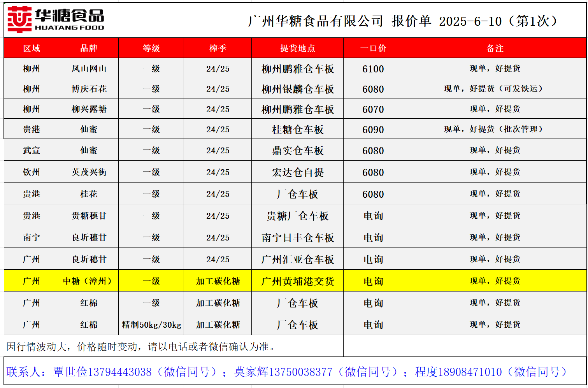Click the 博庆石花 brand cell
This screenshot has height=388, width=588.
point(89,89)
